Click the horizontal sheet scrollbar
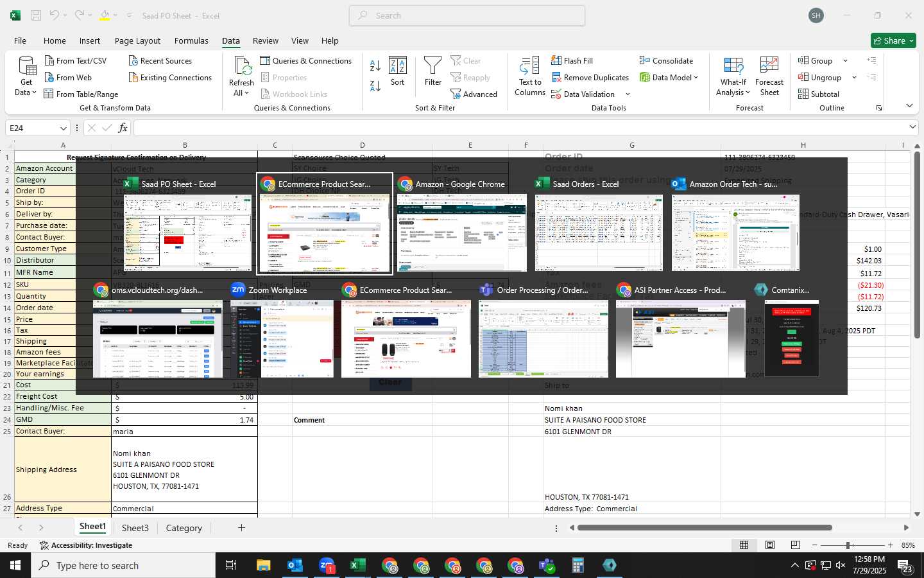 (x=705, y=528)
